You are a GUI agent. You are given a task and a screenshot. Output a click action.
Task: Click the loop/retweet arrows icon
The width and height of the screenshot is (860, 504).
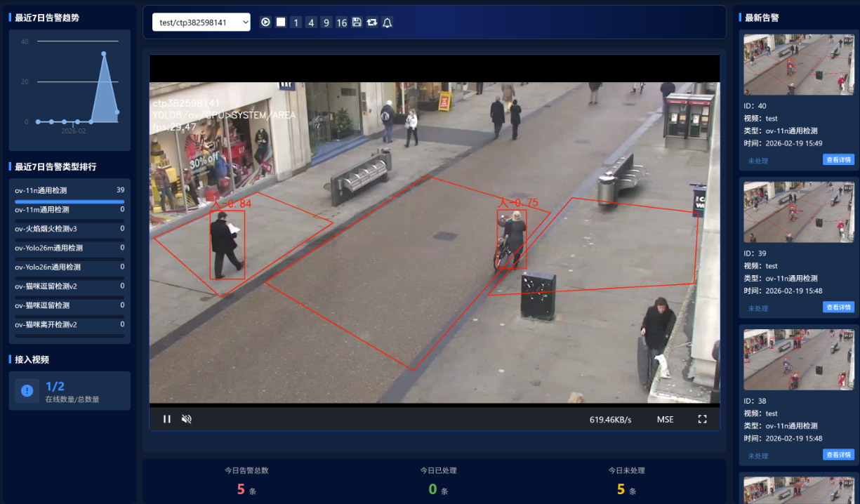pos(372,22)
